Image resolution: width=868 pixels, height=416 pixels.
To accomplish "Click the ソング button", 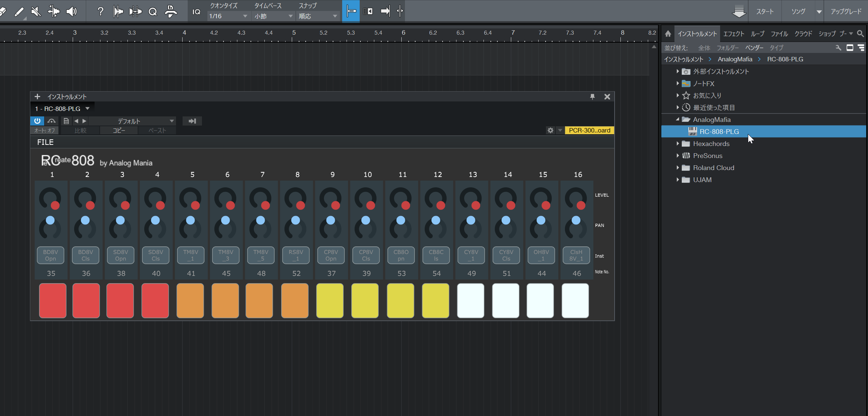I will pos(798,11).
